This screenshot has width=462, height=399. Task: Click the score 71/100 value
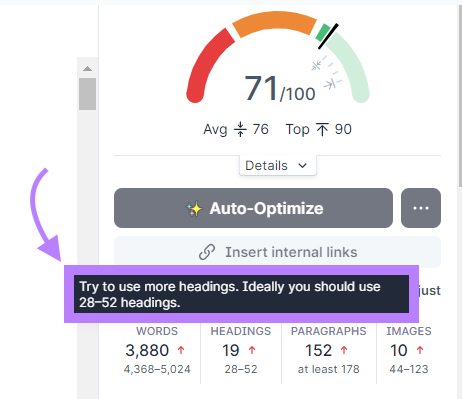coord(280,89)
